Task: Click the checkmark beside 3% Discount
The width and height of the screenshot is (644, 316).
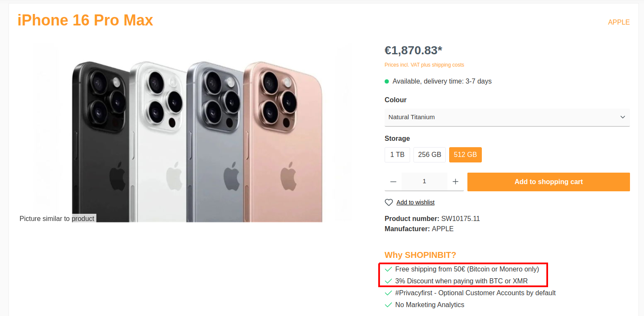Action: [388, 281]
